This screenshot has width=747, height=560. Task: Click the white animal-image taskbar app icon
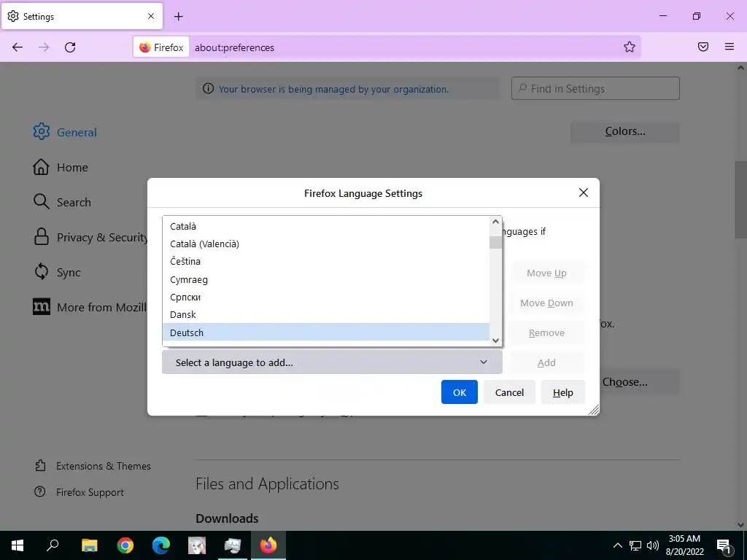point(197,545)
